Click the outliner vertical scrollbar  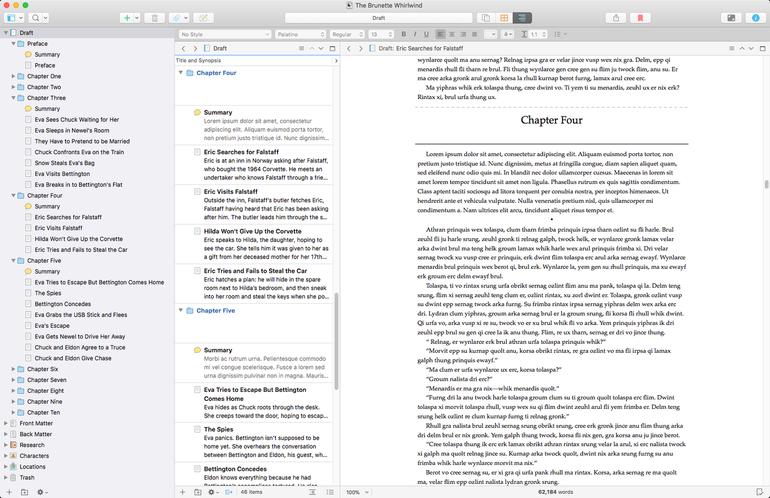(336, 341)
